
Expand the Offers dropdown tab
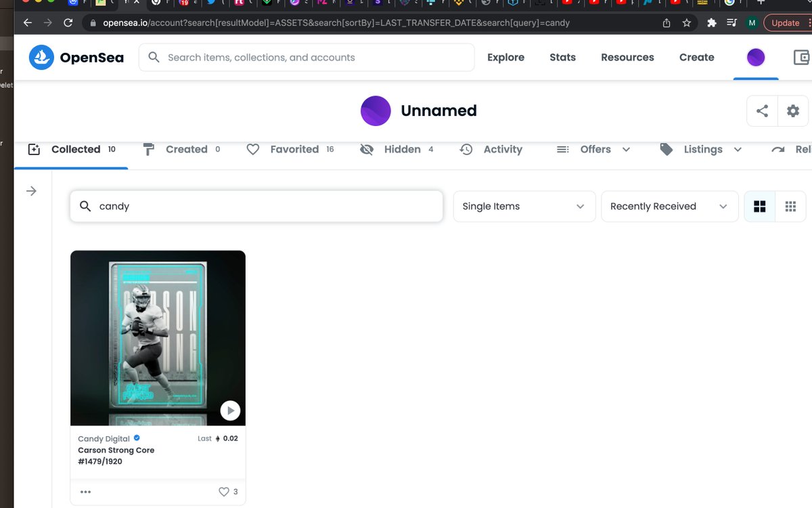point(593,150)
